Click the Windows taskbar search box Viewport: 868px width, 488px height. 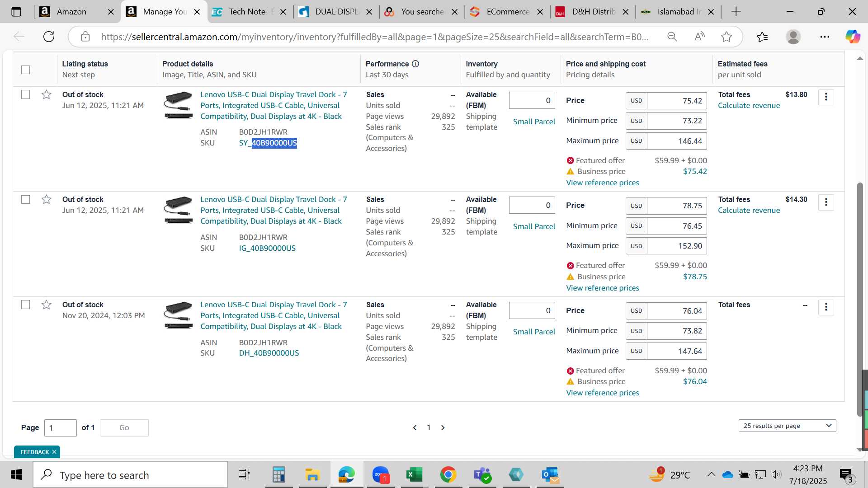[x=130, y=475]
